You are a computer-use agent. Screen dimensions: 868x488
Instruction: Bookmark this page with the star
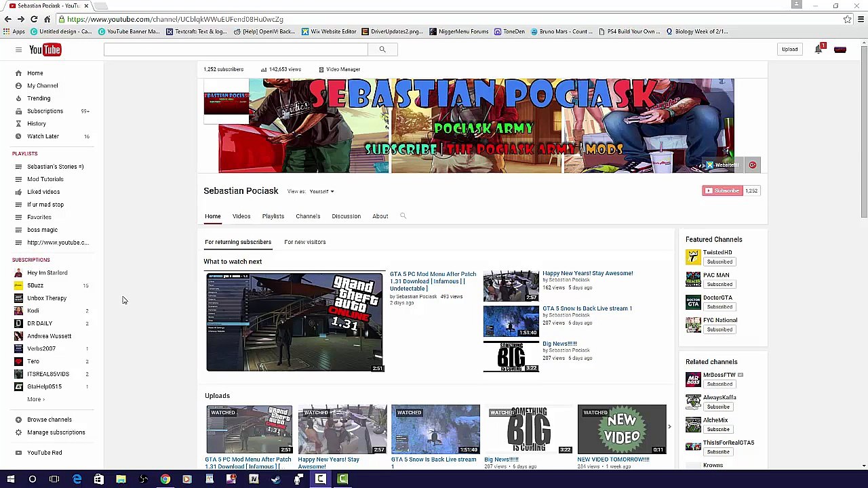pos(848,19)
